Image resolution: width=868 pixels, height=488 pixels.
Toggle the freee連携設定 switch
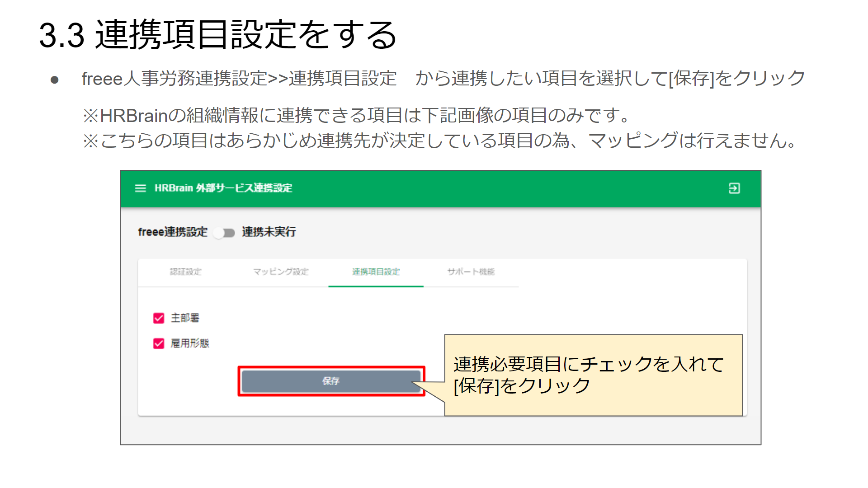click(x=224, y=233)
